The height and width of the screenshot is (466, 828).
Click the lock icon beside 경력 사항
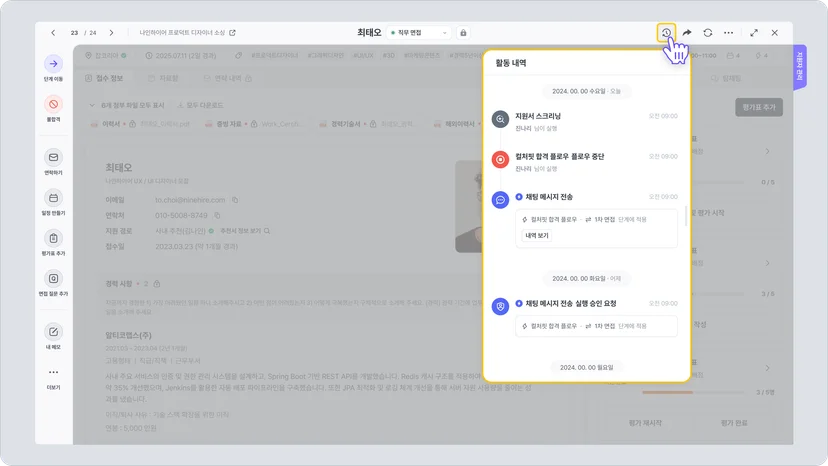[157, 284]
